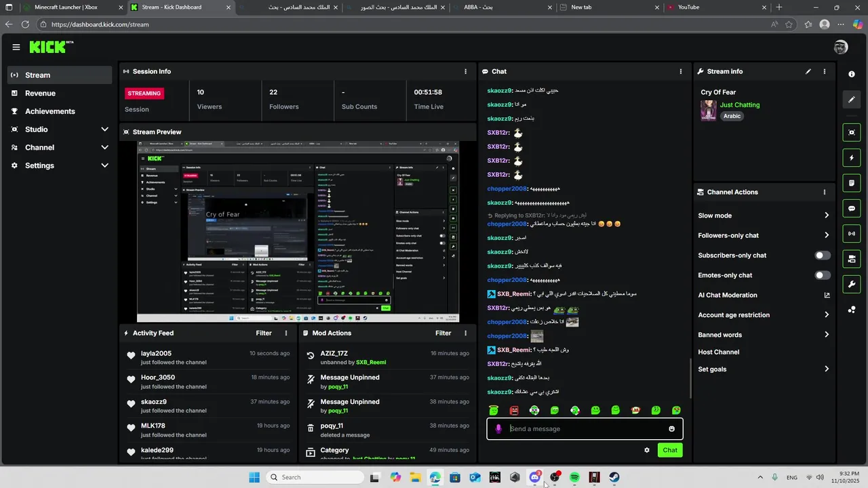Click in the Send a message field
The width and height of the screenshot is (868, 488).
(x=585, y=428)
